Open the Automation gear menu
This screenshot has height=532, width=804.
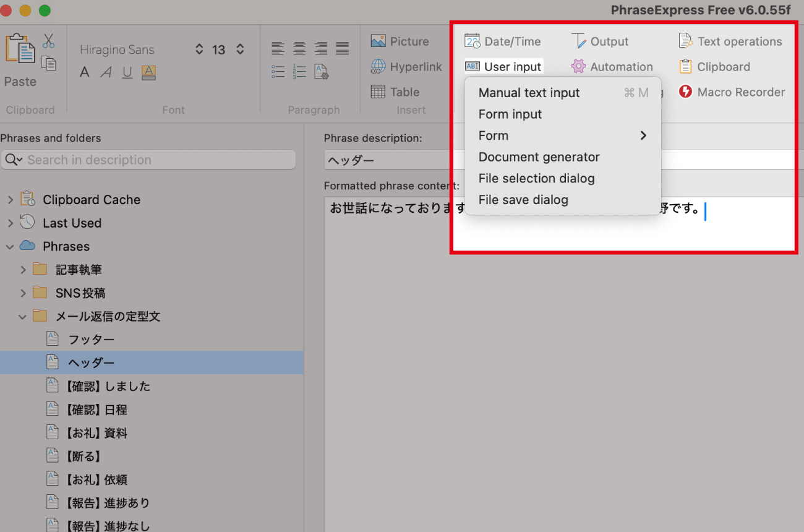tap(612, 67)
